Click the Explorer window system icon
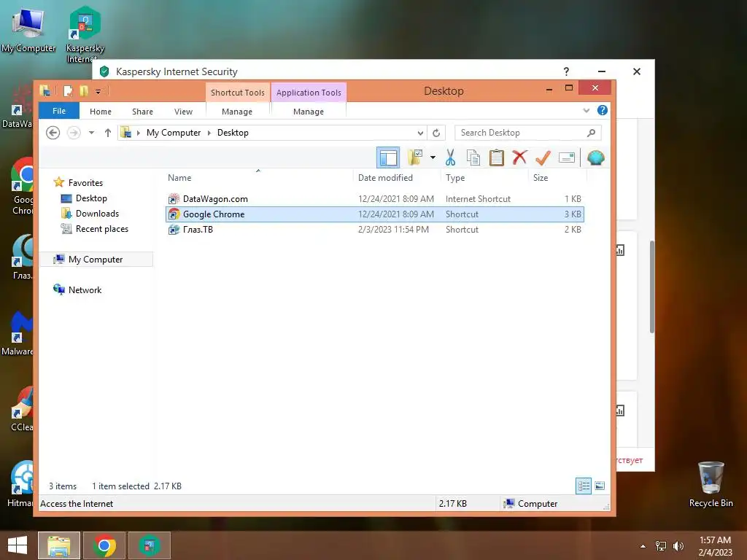 (x=45, y=90)
